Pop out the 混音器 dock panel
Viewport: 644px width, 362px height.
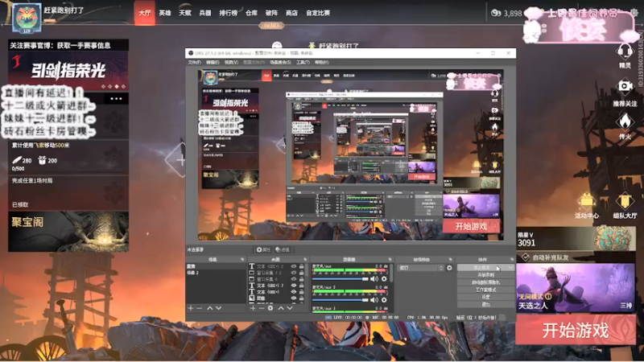coord(390,259)
